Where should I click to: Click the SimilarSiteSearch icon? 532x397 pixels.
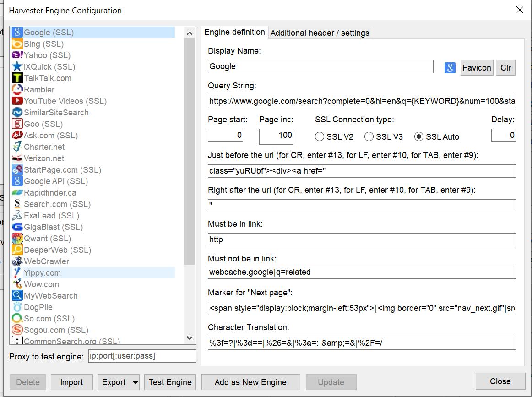[17, 112]
